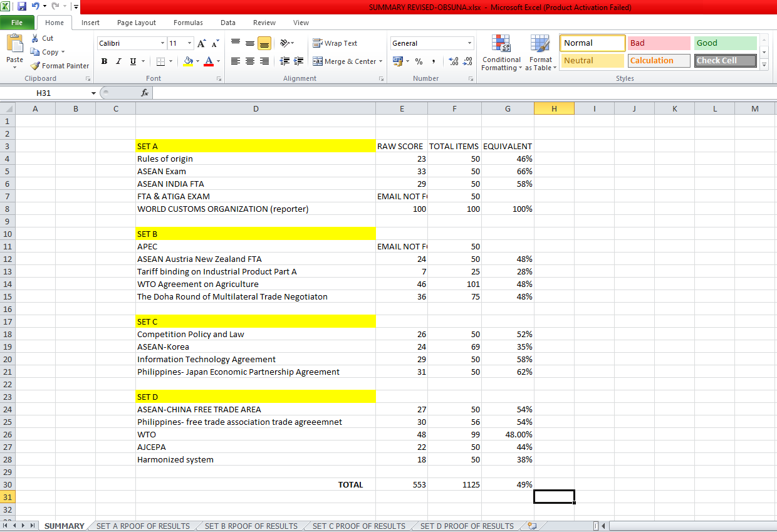Open the SET C PROOF OF RESULTS sheet
Viewport: 777px width, 532px height.
tap(359, 526)
